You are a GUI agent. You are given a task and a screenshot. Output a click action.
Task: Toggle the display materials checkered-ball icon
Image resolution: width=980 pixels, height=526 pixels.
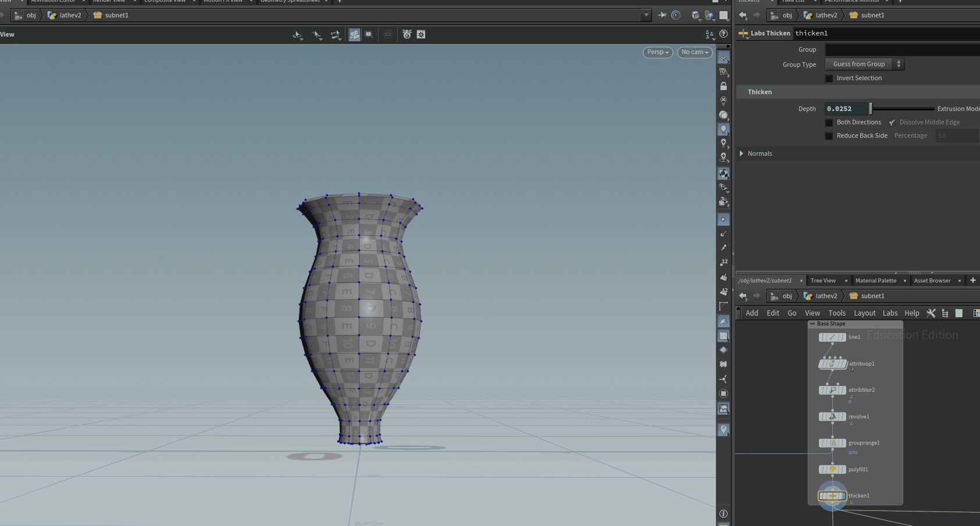[x=724, y=173]
